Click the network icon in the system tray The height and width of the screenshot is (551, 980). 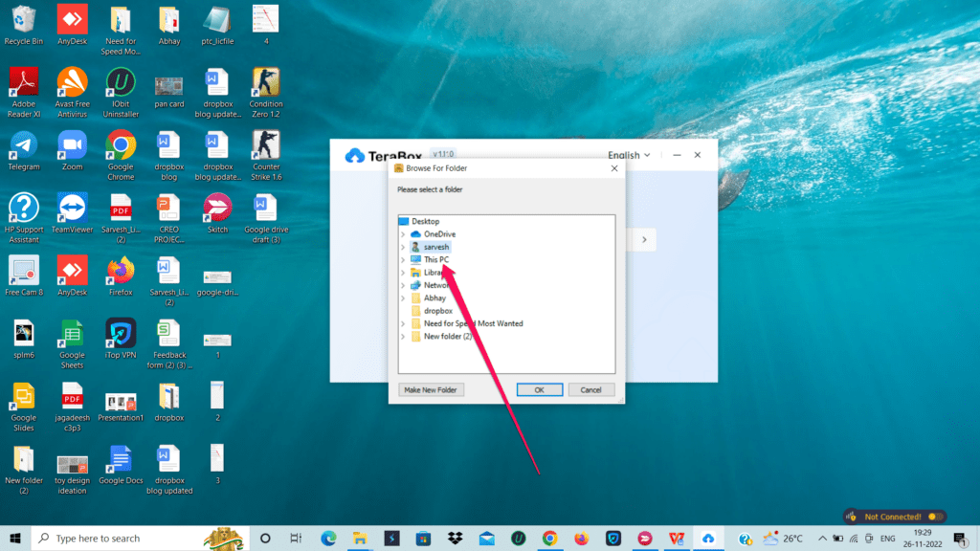pyautogui.click(x=854, y=538)
